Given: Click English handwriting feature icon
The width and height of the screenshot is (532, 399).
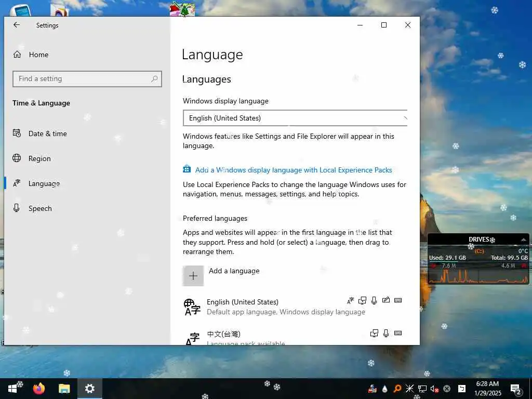Looking at the screenshot, I should (386, 300).
